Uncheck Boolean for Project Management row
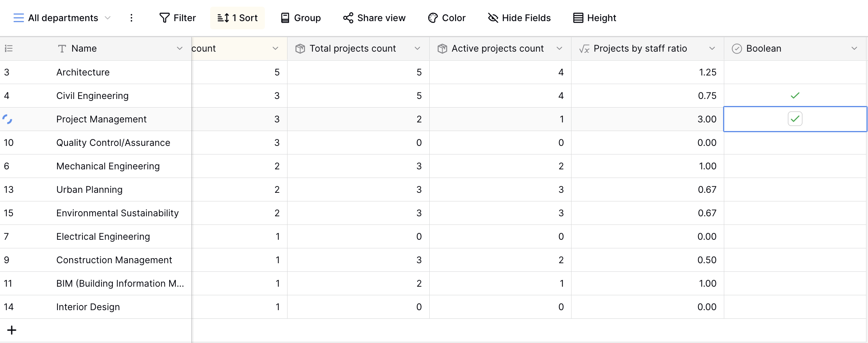Viewport: 868px width, 343px height. coord(795,119)
